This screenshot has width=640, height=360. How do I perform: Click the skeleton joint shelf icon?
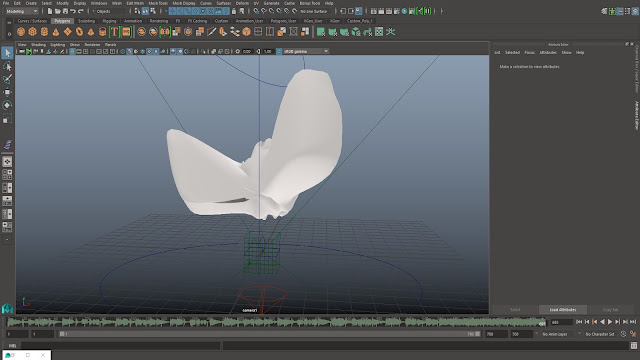pyautogui.click(x=391, y=31)
